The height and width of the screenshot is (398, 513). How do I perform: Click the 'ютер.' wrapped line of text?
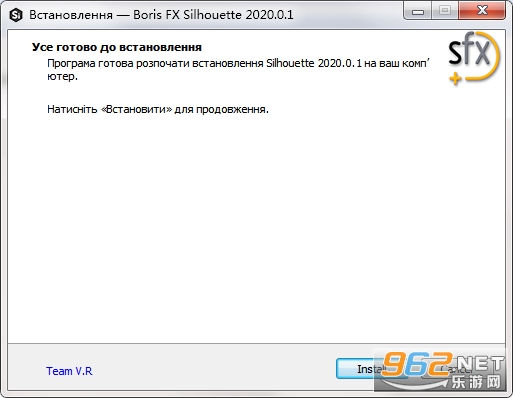pyautogui.click(x=62, y=77)
